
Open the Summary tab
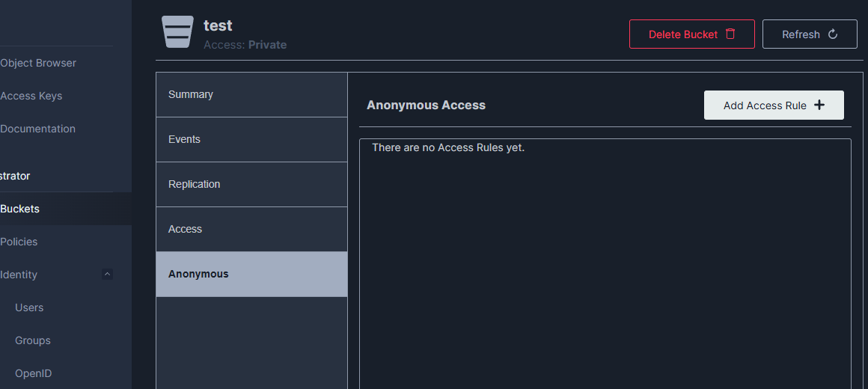pos(252,94)
